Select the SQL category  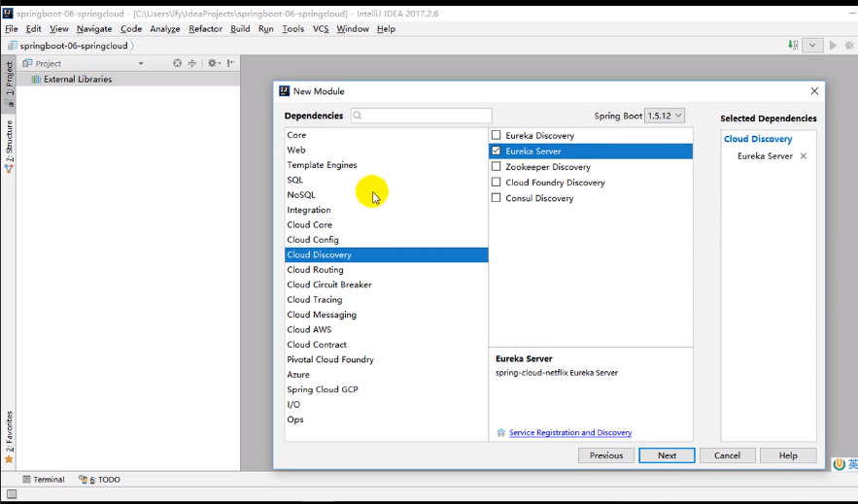[x=387, y=180]
